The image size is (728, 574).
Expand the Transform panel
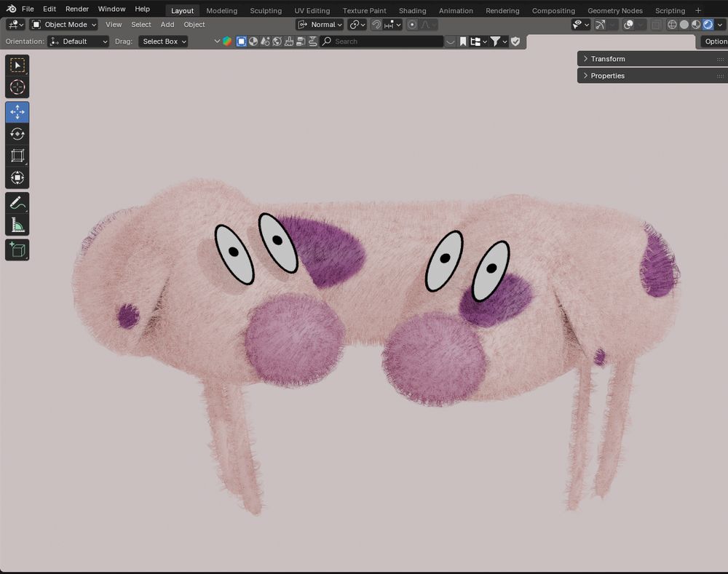click(652, 59)
